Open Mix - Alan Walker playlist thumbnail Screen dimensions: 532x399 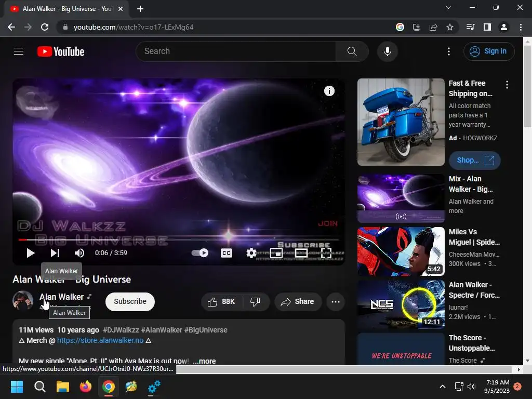point(401,198)
